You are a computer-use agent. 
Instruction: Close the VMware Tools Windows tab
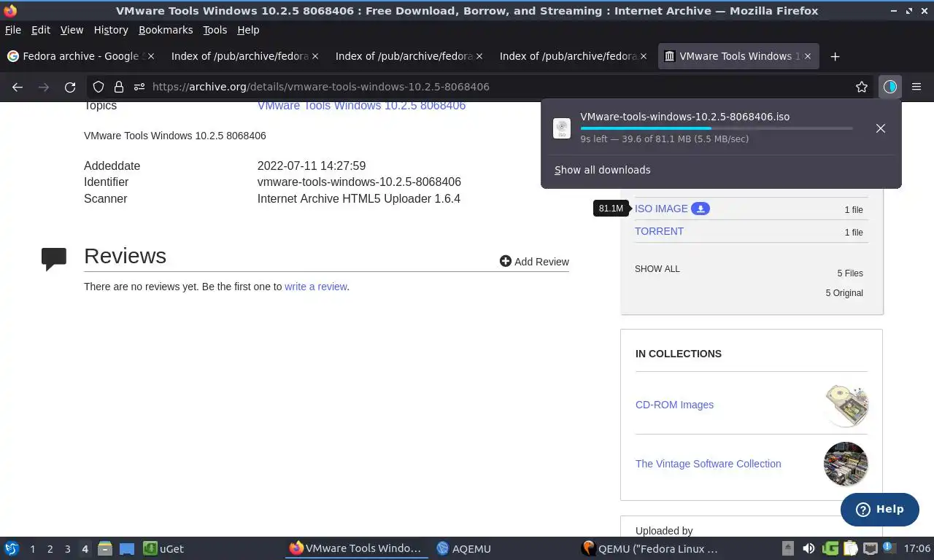click(808, 56)
